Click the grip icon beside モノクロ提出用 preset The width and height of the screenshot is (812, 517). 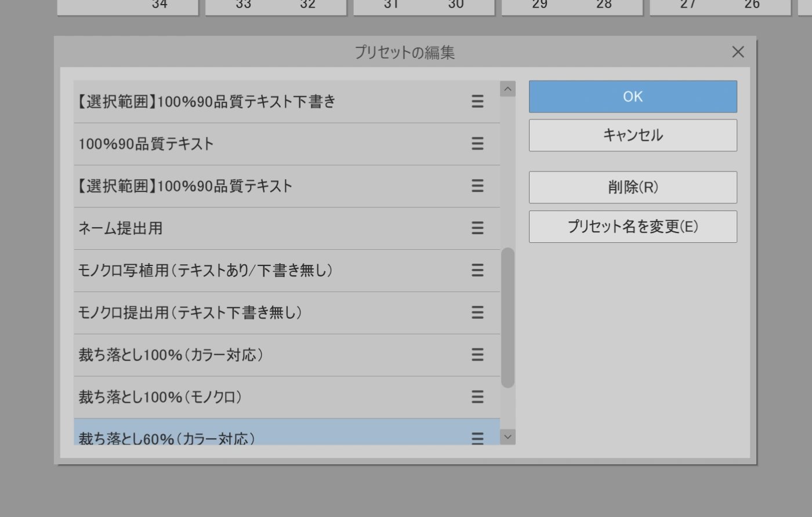coord(477,313)
